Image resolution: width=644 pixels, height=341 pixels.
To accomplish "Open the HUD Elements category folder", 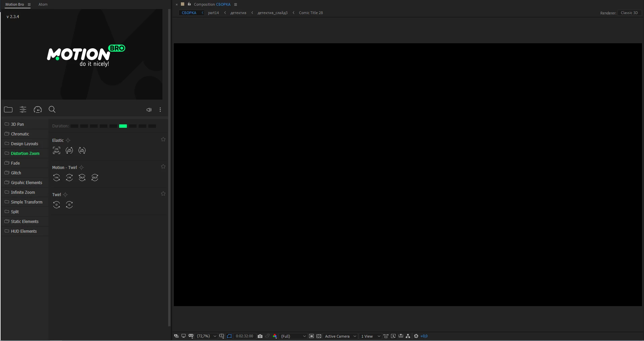I will 24,231.
